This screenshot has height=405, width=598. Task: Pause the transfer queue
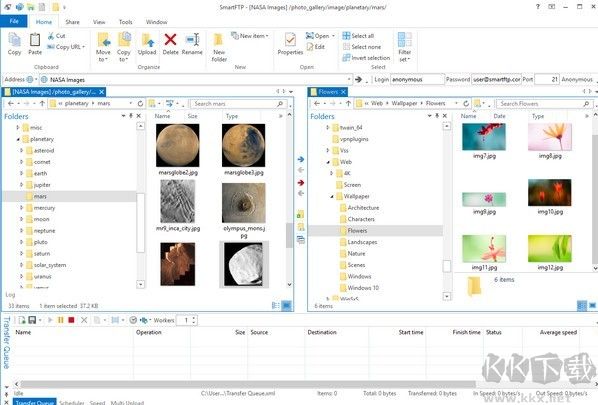(x=61, y=320)
